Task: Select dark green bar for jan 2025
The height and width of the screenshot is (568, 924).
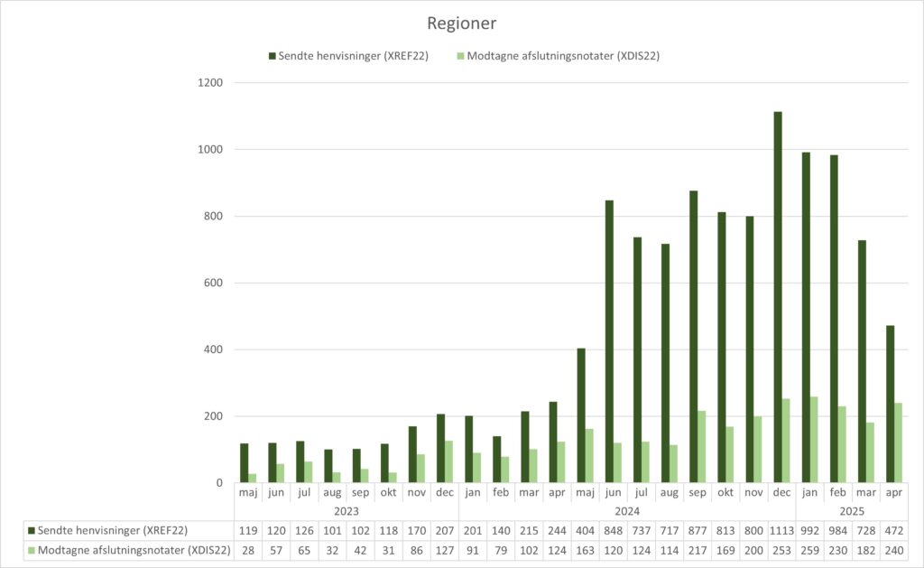Action: pos(806,317)
